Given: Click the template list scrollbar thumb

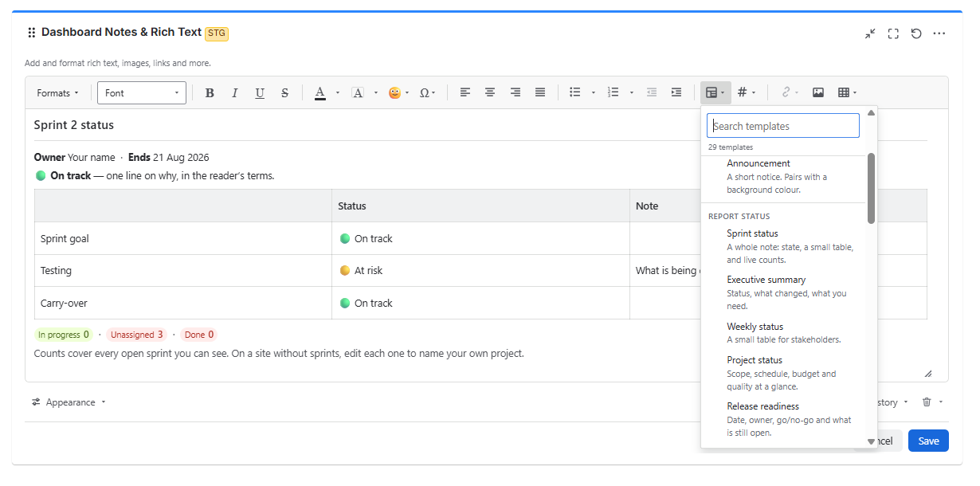Looking at the screenshot, I should (x=871, y=188).
